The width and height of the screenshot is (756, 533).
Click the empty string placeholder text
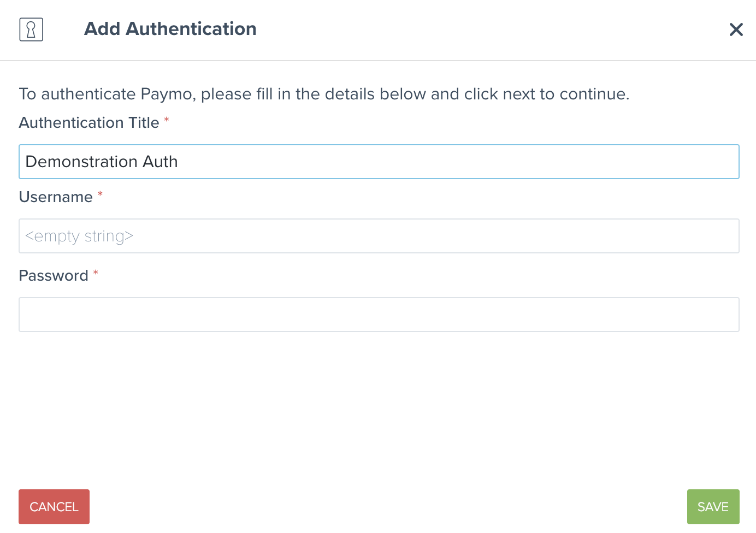click(79, 236)
